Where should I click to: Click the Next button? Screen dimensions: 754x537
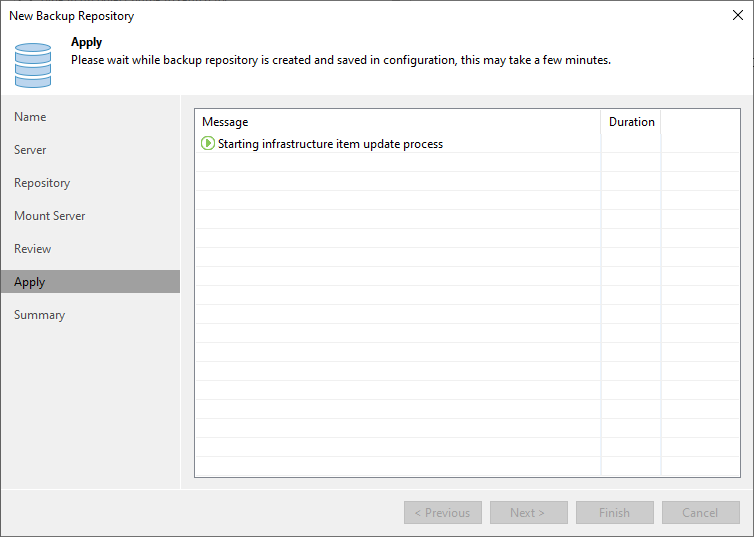click(529, 512)
